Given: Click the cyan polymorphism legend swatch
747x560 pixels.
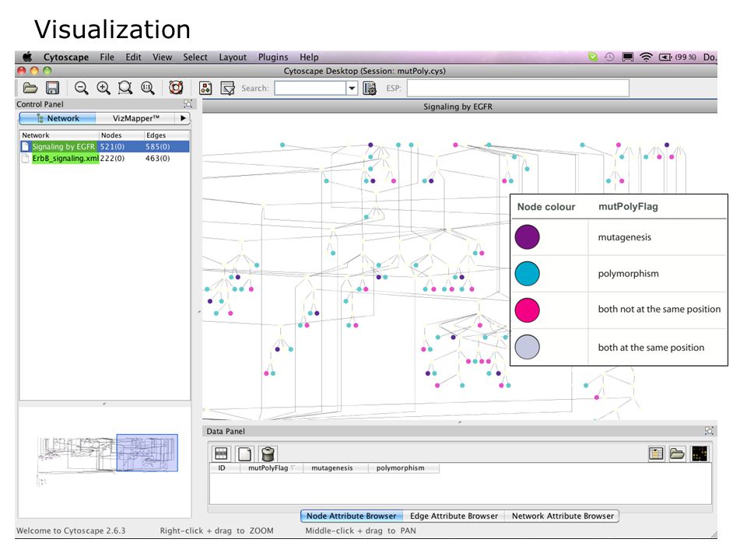Looking at the screenshot, I should pyautogui.click(x=527, y=273).
